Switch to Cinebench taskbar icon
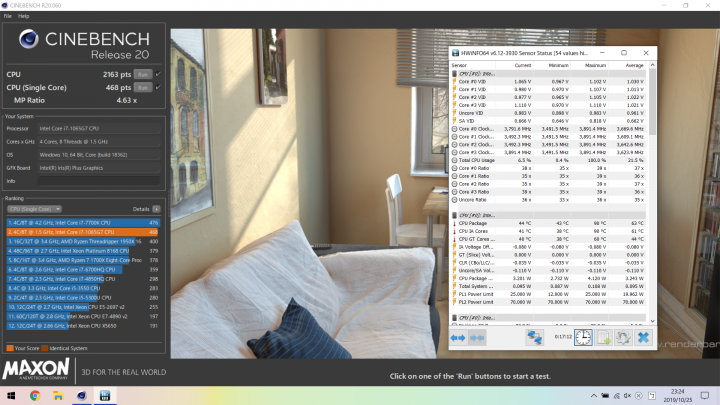 pos(82,396)
